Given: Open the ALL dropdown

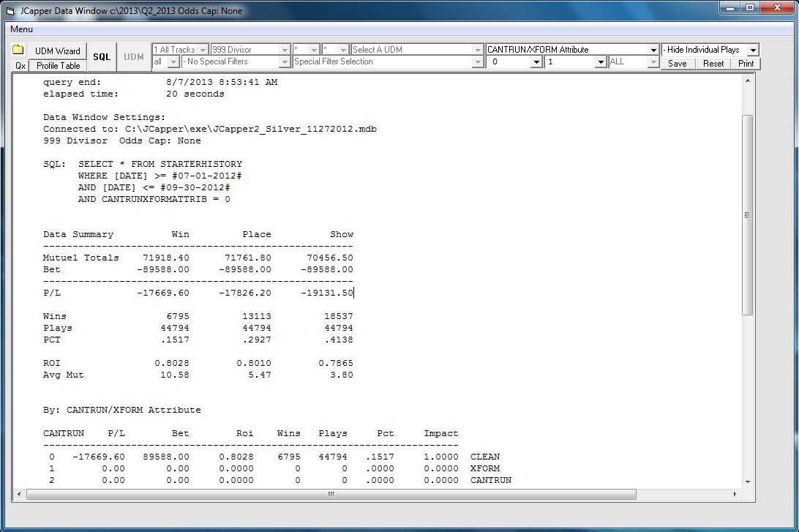Looking at the screenshot, I should [x=654, y=61].
